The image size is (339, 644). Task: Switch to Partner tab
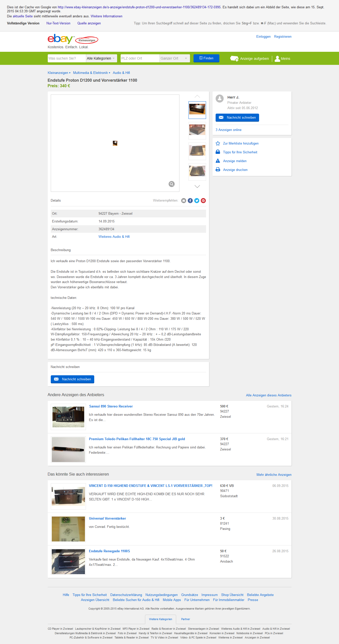(x=185, y=619)
